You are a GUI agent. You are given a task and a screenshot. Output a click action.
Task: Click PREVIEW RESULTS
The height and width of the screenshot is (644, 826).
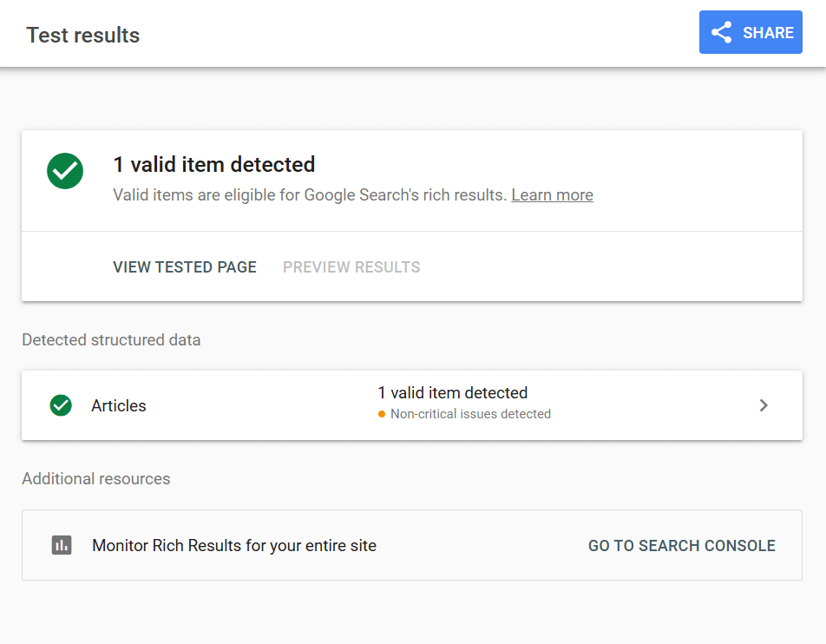click(351, 267)
